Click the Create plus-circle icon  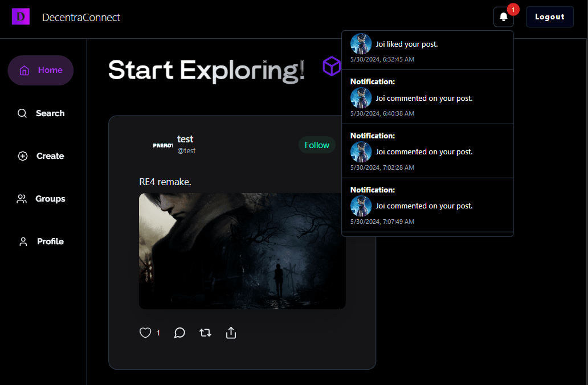(x=22, y=156)
